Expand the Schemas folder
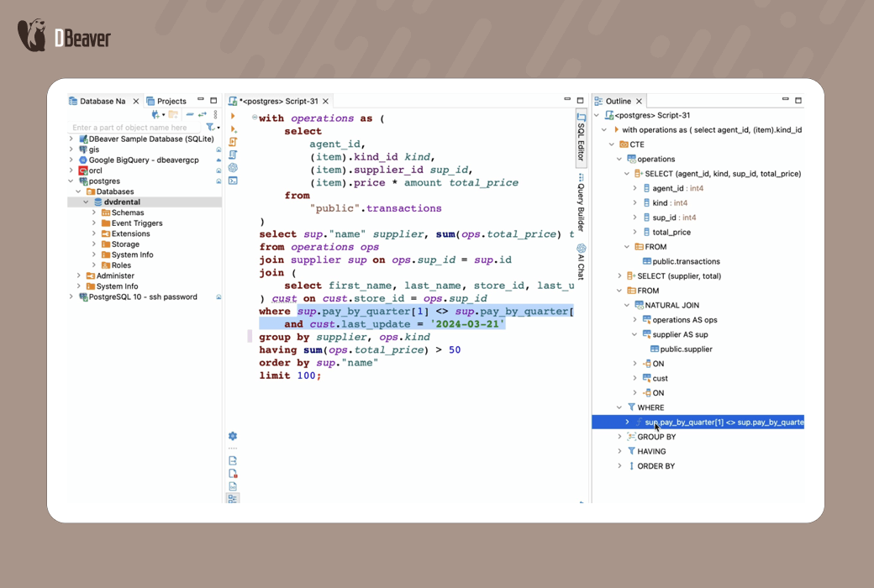Viewport: 874px width, 588px height. click(94, 213)
